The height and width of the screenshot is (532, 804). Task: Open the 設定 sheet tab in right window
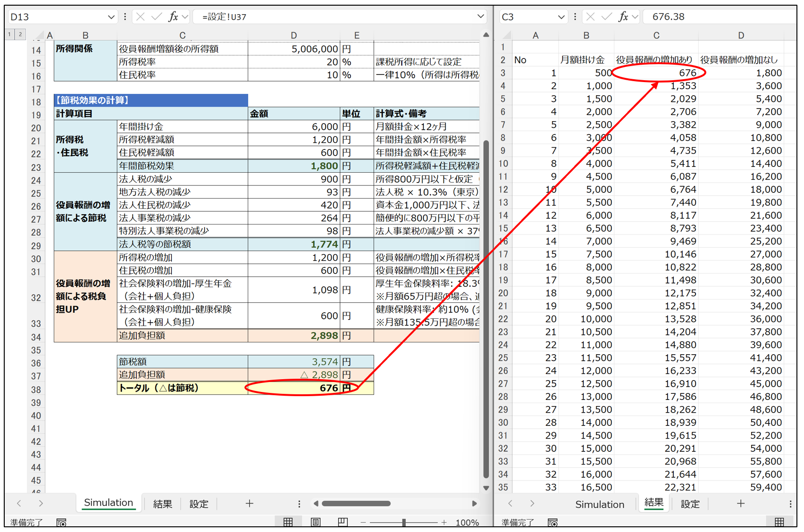(x=689, y=504)
